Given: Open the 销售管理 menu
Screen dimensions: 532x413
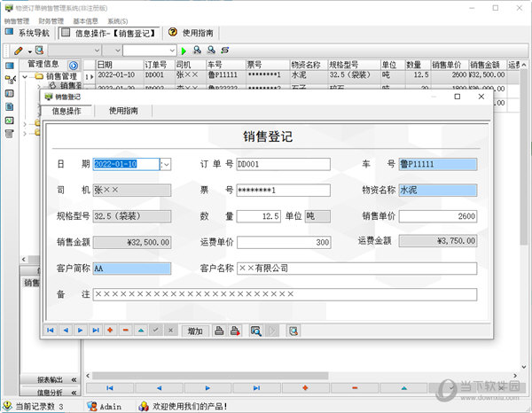Looking at the screenshot, I should [17, 21].
